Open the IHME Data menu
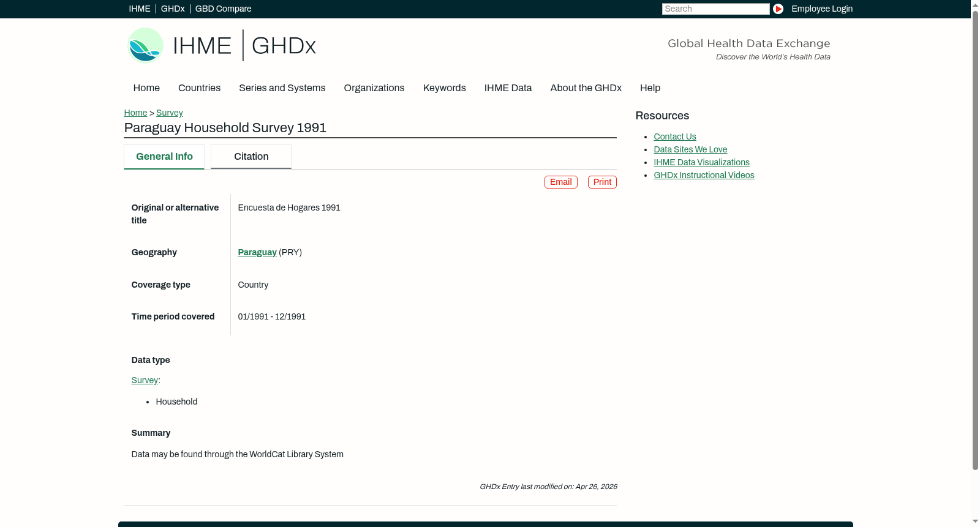980x527 pixels. [508, 88]
